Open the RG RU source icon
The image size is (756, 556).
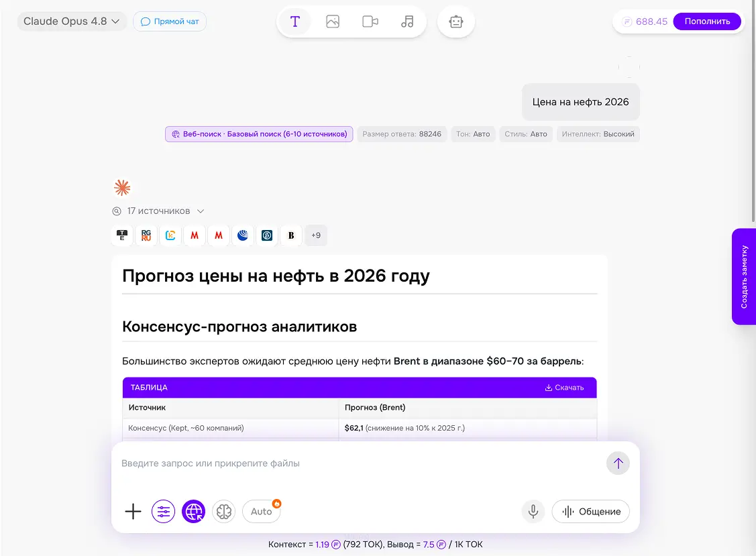coord(146,235)
